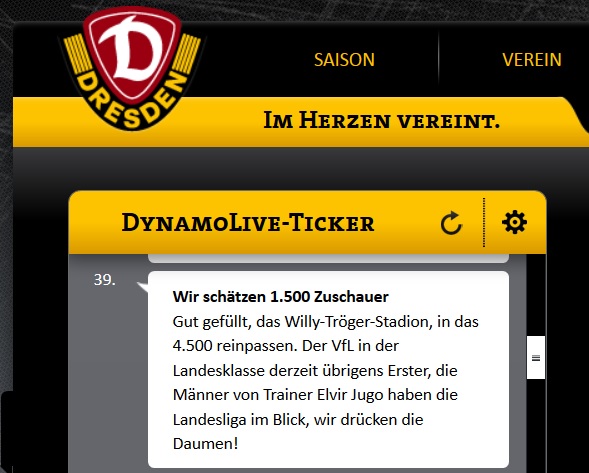Screen dimensions: 589x473
Task: Click the vertical divider between SAISON and VEREIN
Action: pyautogui.click(x=438, y=56)
